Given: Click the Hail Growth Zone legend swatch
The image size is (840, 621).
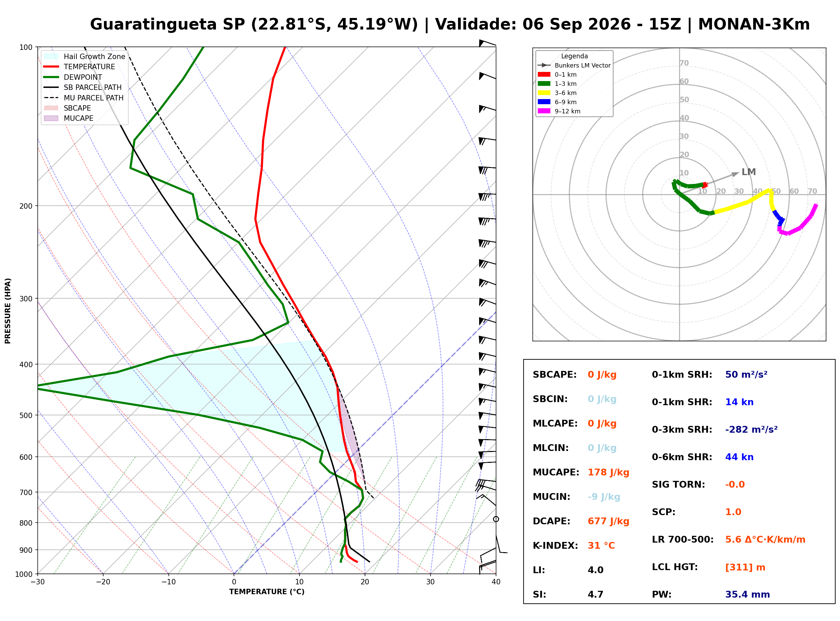Looking at the screenshot, I should click(51, 56).
